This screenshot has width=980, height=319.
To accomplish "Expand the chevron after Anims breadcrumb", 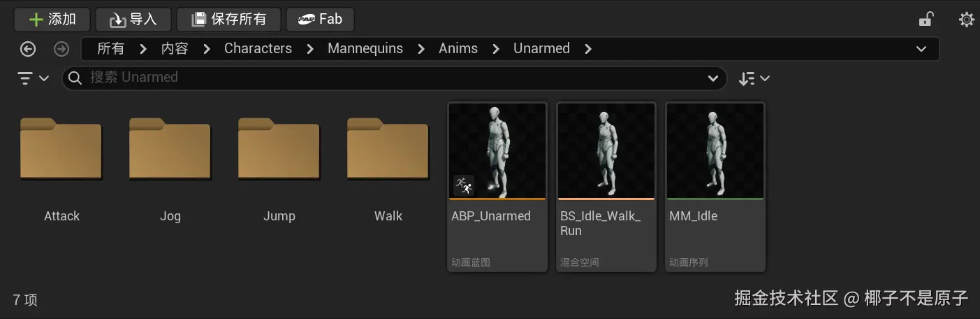I will click(x=496, y=49).
